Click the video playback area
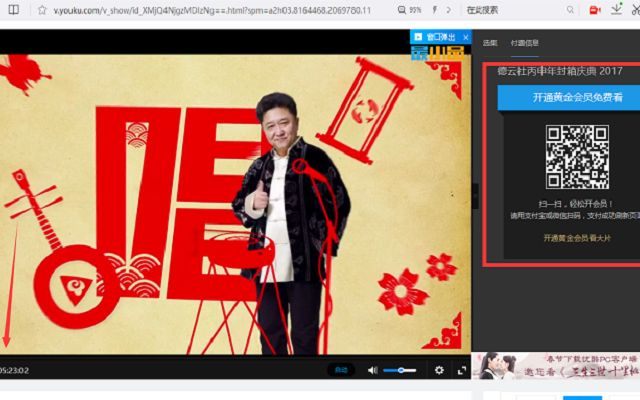The width and height of the screenshot is (640, 400). pyautogui.click(x=236, y=204)
